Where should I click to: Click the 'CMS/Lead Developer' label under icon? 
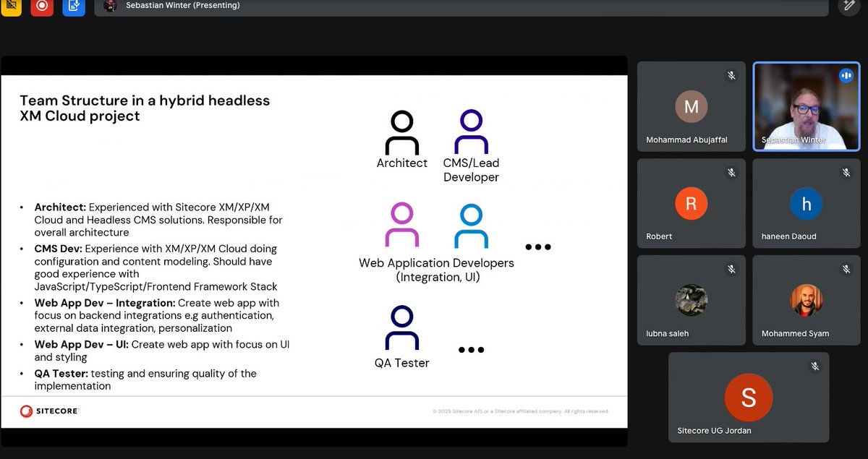click(471, 170)
